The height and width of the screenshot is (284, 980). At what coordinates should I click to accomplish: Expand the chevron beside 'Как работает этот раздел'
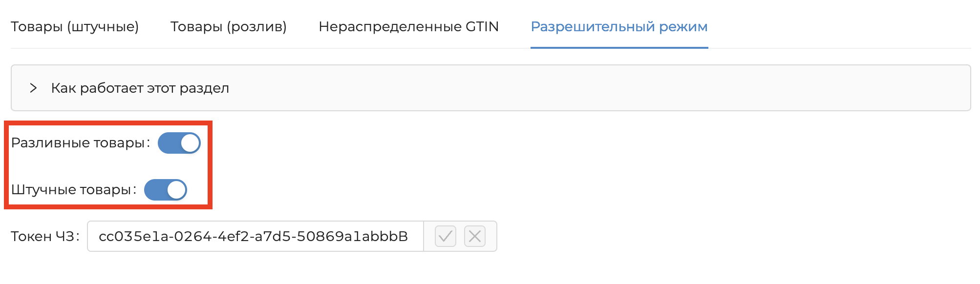click(x=33, y=88)
